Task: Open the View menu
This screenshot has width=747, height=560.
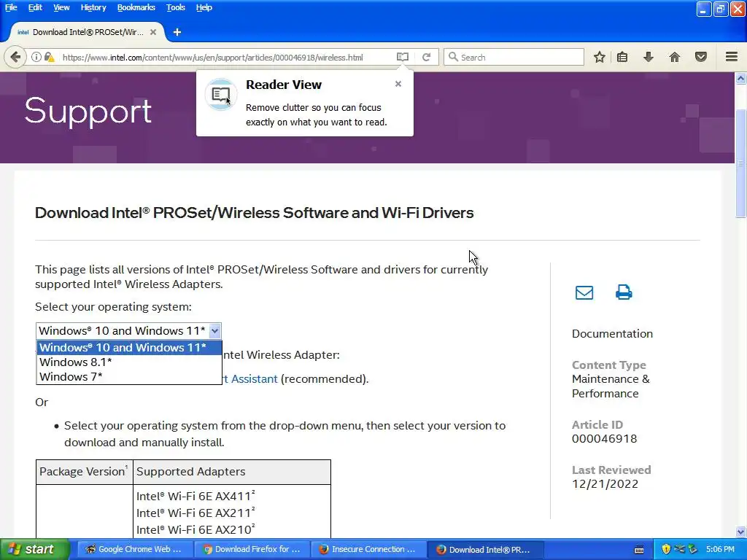Action: (61, 7)
